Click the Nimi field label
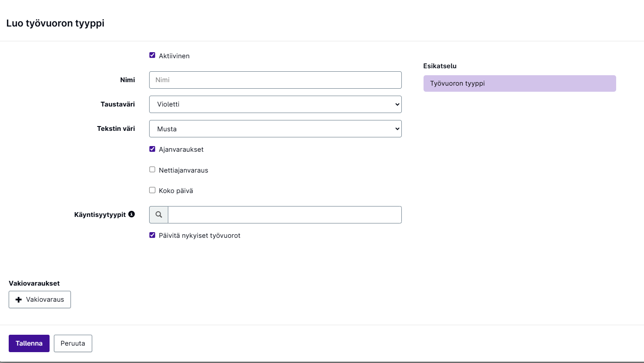The height and width of the screenshot is (363, 644). 128,80
